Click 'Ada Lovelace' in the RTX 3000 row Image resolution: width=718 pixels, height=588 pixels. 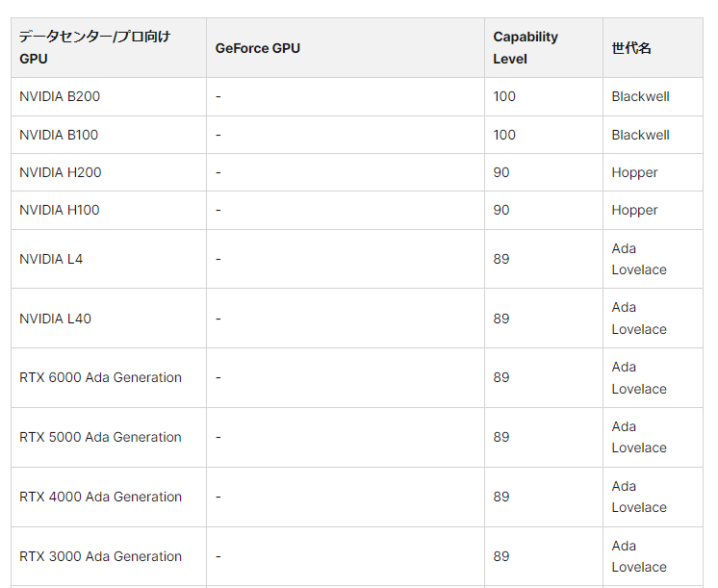click(x=639, y=556)
